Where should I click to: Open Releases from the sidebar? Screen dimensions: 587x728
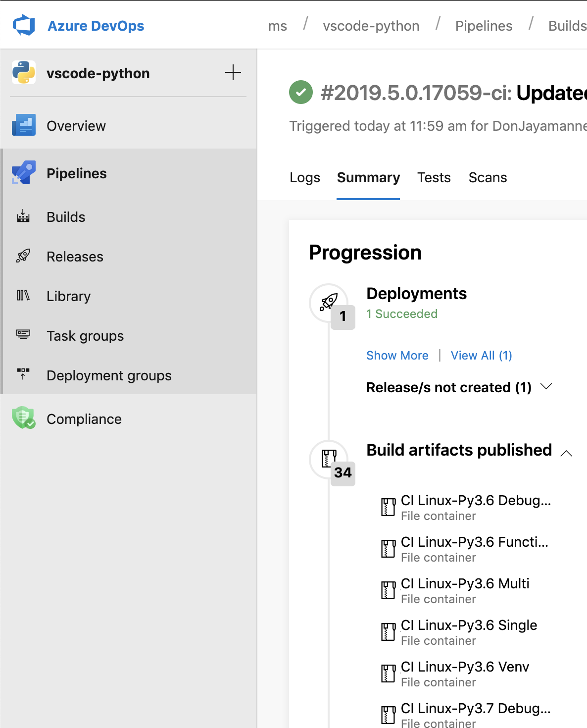(75, 257)
